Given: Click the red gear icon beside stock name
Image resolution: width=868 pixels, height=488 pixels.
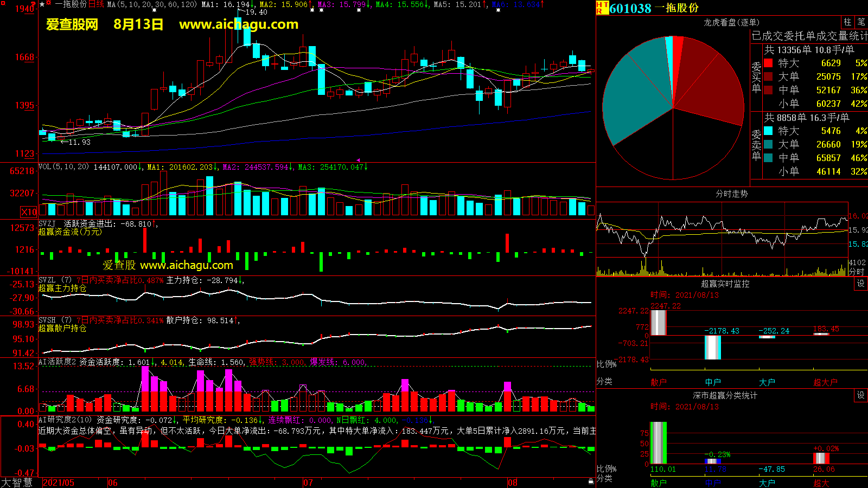Looking at the screenshot, I should [x=49, y=4].
